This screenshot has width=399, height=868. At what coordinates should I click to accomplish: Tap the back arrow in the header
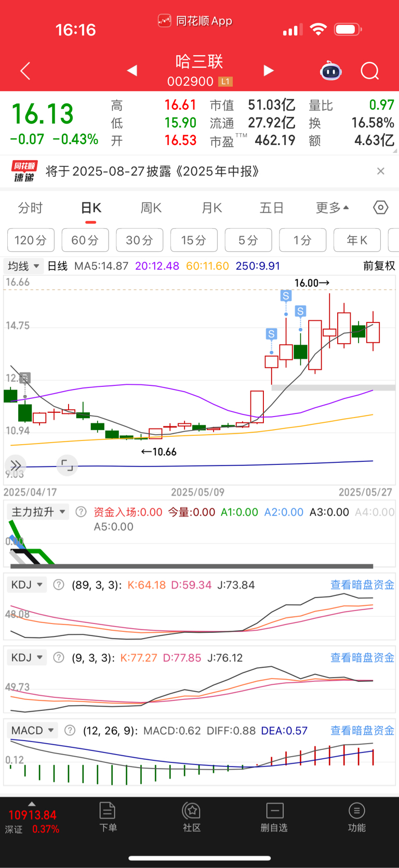(x=25, y=71)
